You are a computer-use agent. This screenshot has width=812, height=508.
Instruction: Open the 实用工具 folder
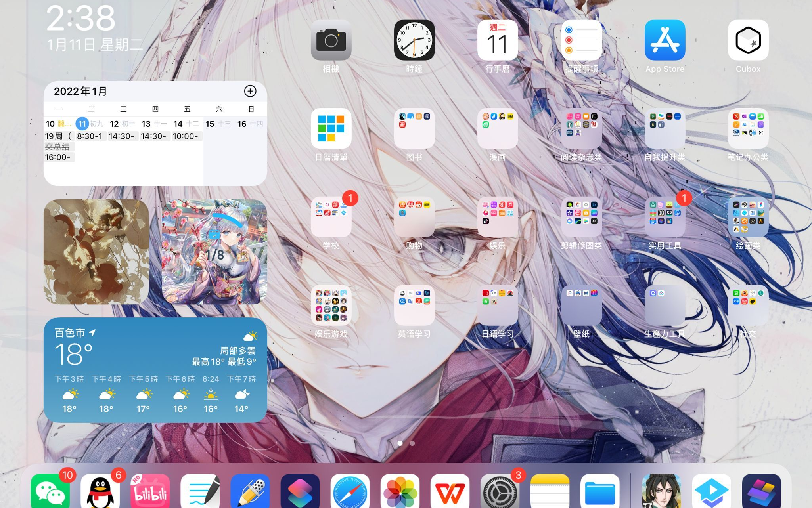[x=665, y=217]
